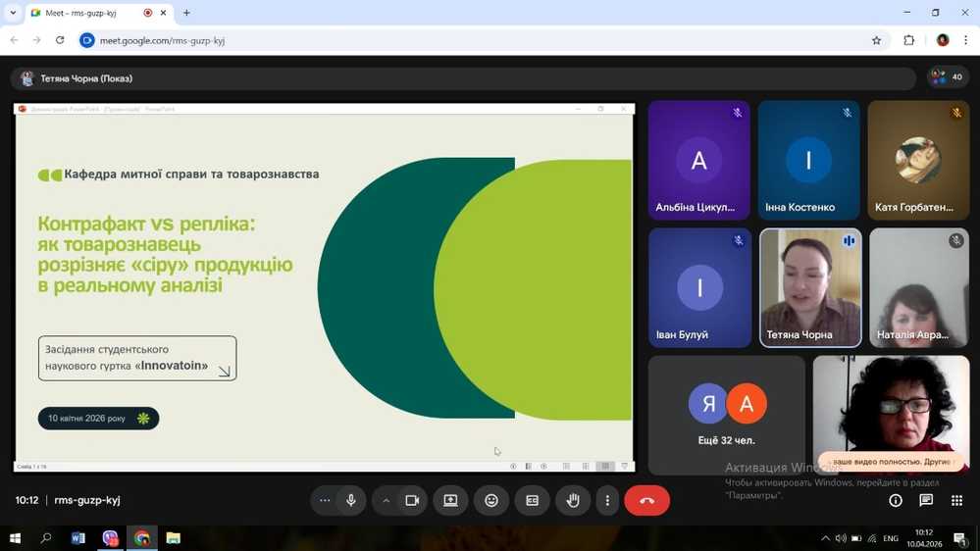
Task: Expand video settings chevron beside the camera
Action: tap(387, 500)
